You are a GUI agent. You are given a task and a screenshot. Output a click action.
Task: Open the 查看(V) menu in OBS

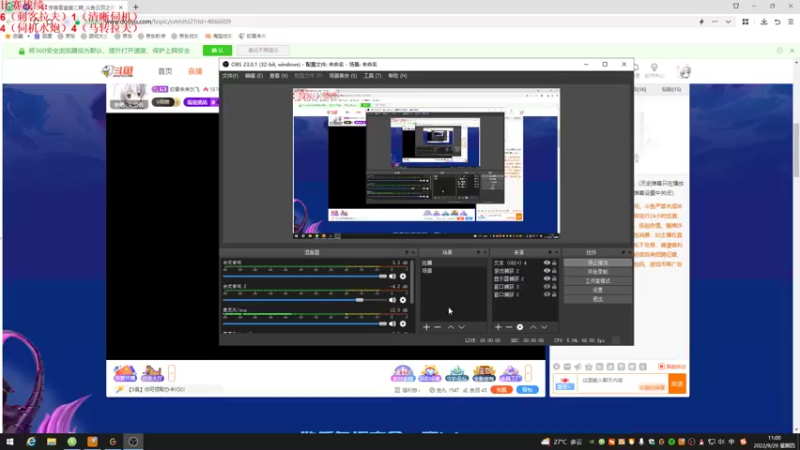(x=279, y=76)
